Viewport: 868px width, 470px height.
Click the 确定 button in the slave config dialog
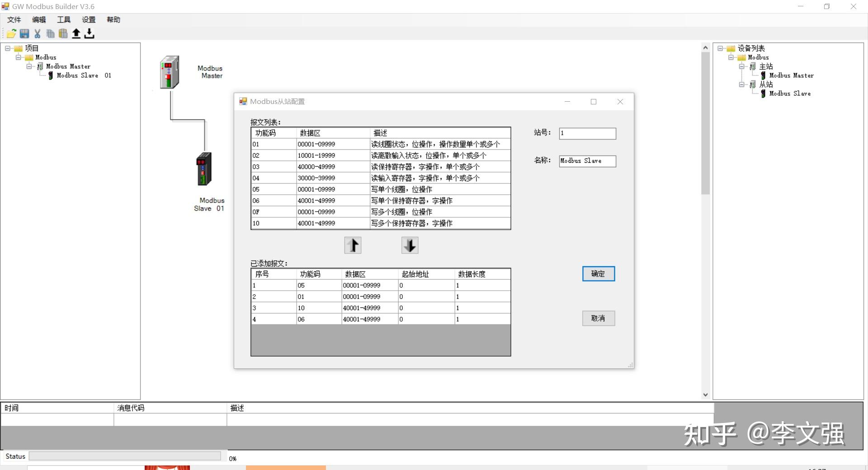[x=598, y=273]
